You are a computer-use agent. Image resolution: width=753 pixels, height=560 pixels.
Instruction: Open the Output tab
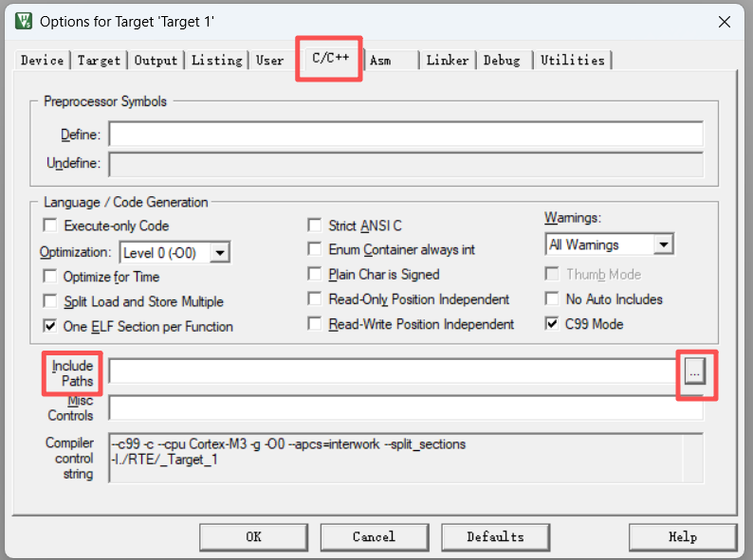coord(156,61)
